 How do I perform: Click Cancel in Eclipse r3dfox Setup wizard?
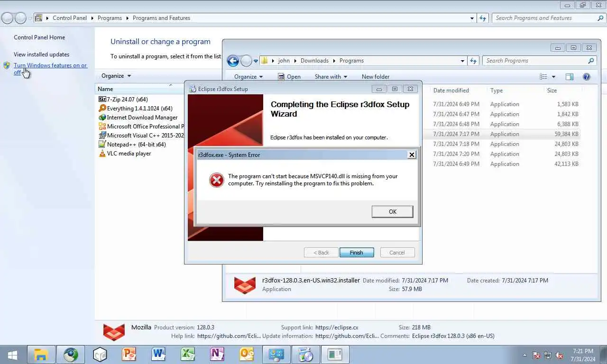397,253
